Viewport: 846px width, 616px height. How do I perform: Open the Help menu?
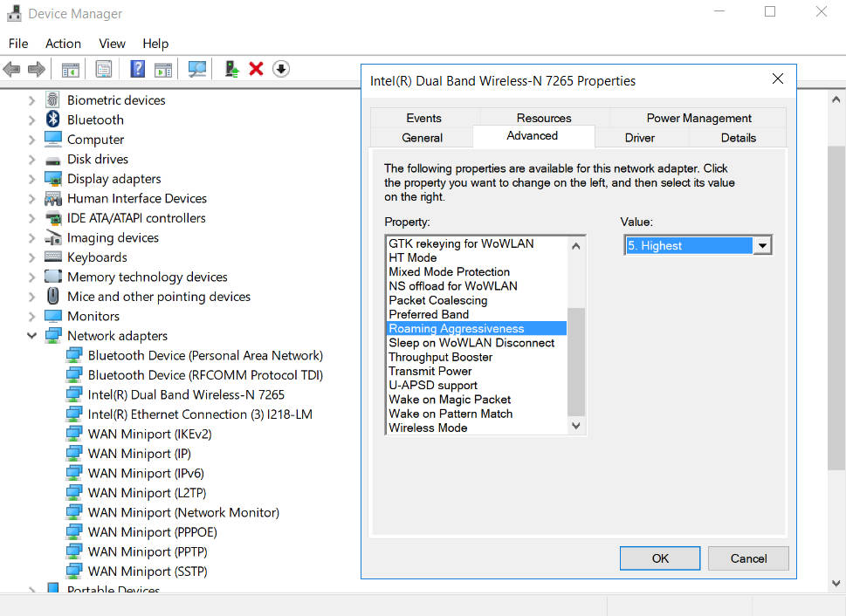click(x=155, y=43)
